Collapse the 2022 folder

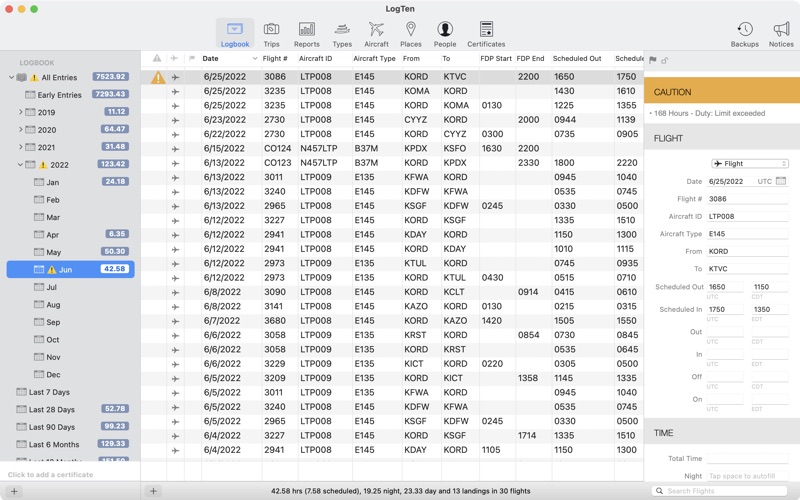(20, 164)
